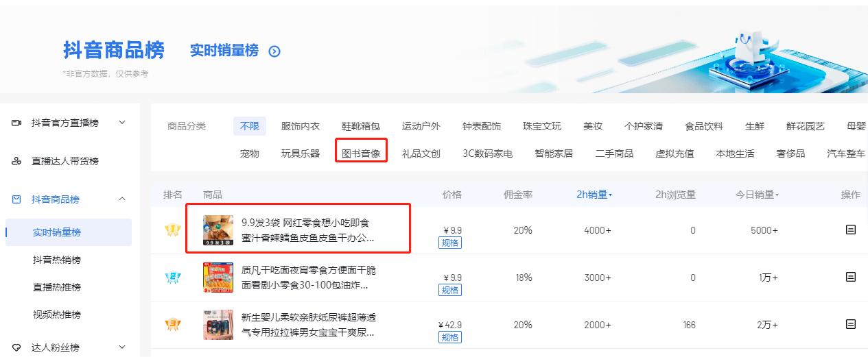Screen dimensions: 868x357
Task: Click the 抖音商品榜 shopping bag icon
Action: coord(17,199)
